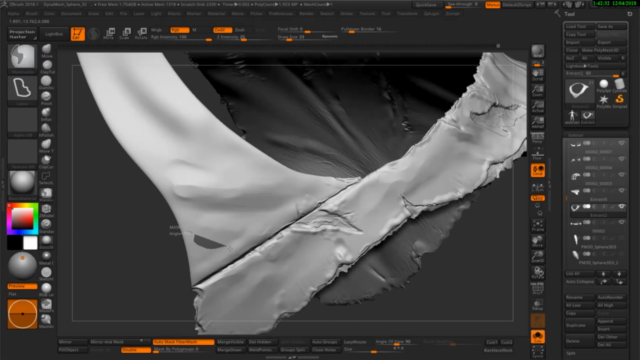This screenshot has width=640, height=360.
Task: Click the Zoom canvas icon
Action: click(538, 91)
